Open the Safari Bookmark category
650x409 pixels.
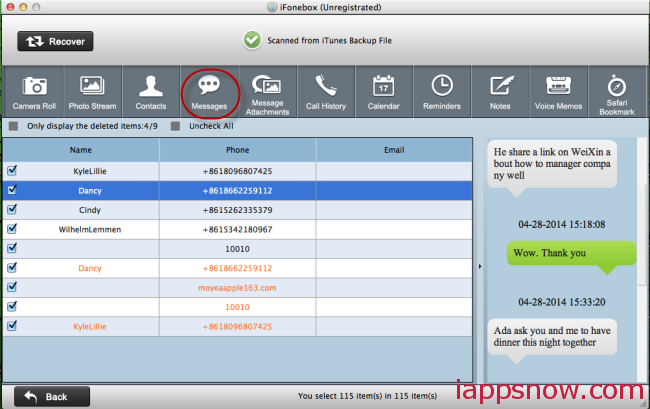(x=617, y=92)
